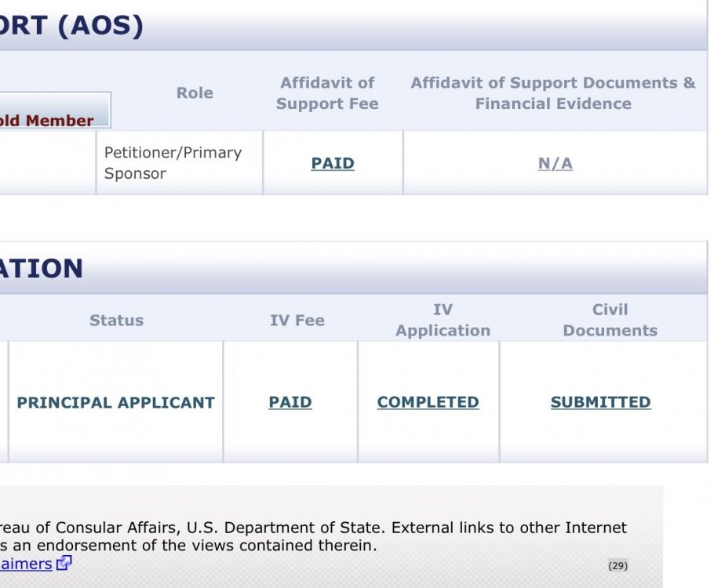Click PAID link in IV Fee column
Screen dimensions: 714x588
pos(290,402)
